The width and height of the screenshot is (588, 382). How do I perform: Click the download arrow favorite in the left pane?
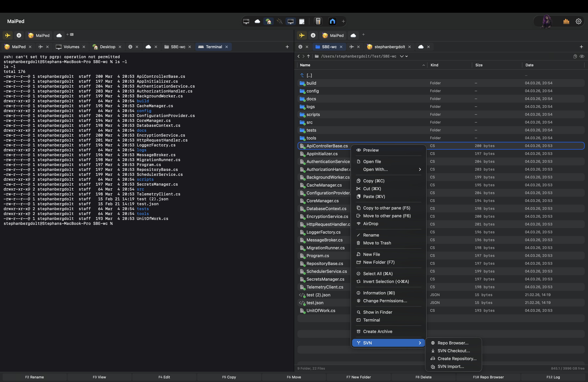[x=19, y=35]
